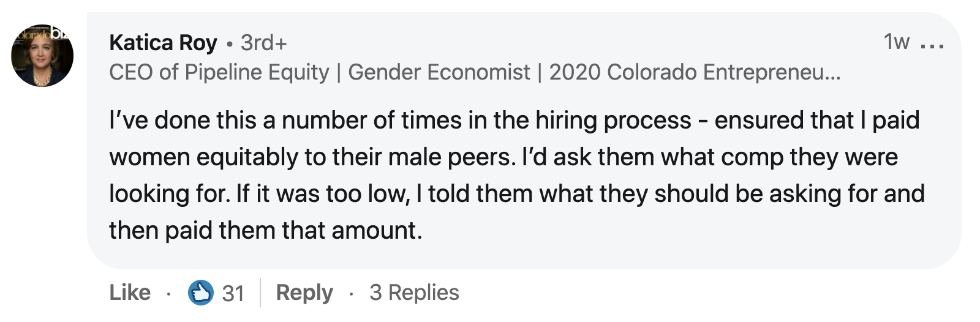The height and width of the screenshot is (322, 980).
Task: Click the CEO of Pipeline Equity headline
Action: coord(219,72)
